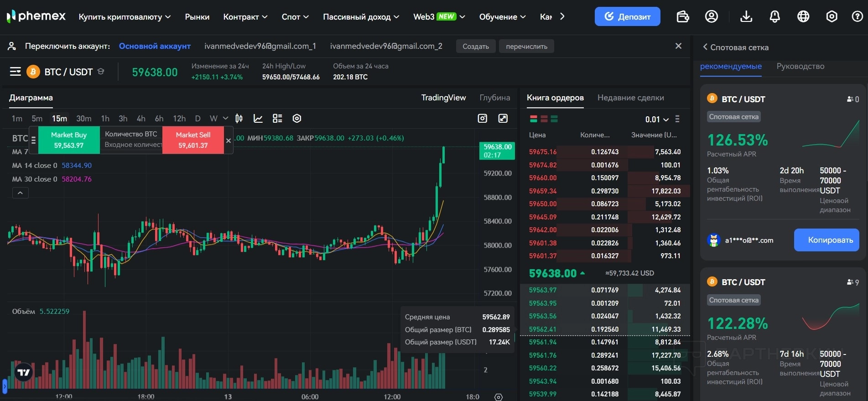868x401 pixels.
Task: Click the download app icon
Action: coord(746,17)
